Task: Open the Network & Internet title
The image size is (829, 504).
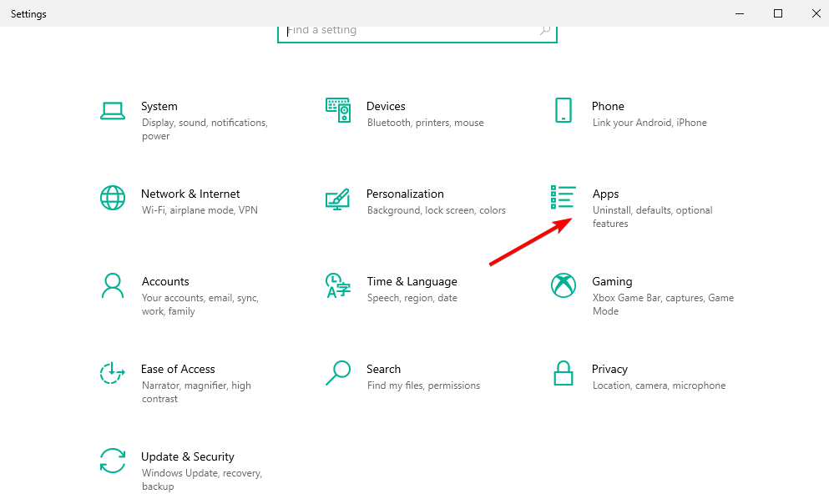Action: pos(190,194)
